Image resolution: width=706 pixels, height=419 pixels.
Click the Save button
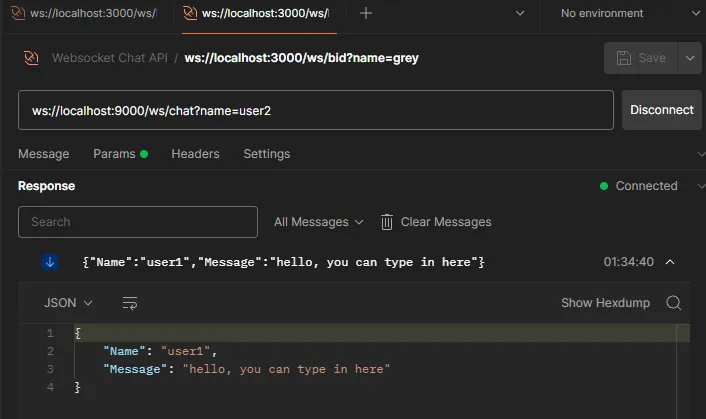[x=640, y=58]
